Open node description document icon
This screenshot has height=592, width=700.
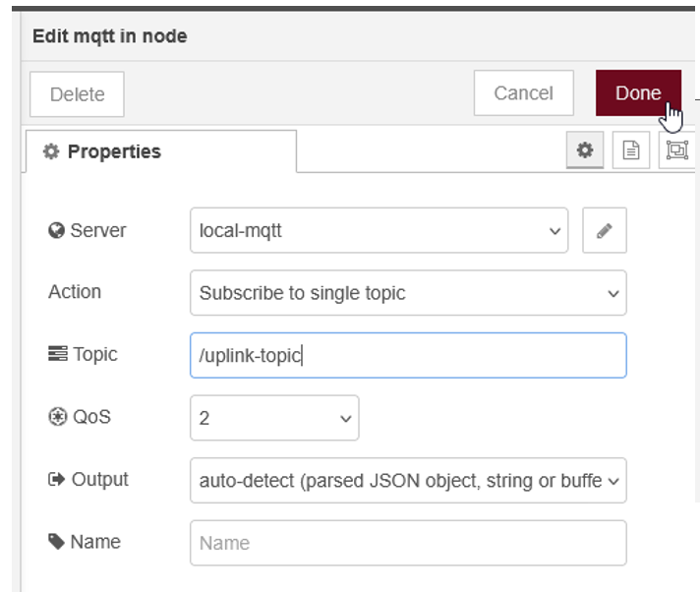click(x=631, y=150)
